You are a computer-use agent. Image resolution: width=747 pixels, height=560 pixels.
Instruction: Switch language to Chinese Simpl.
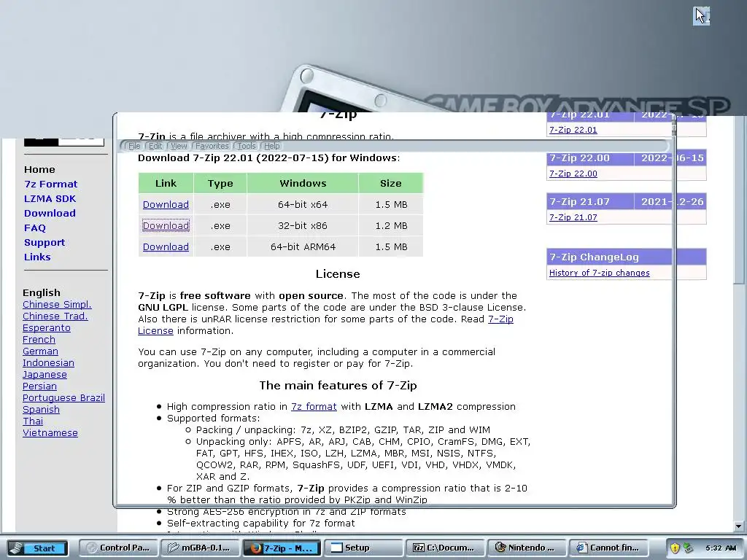(57, 304)
